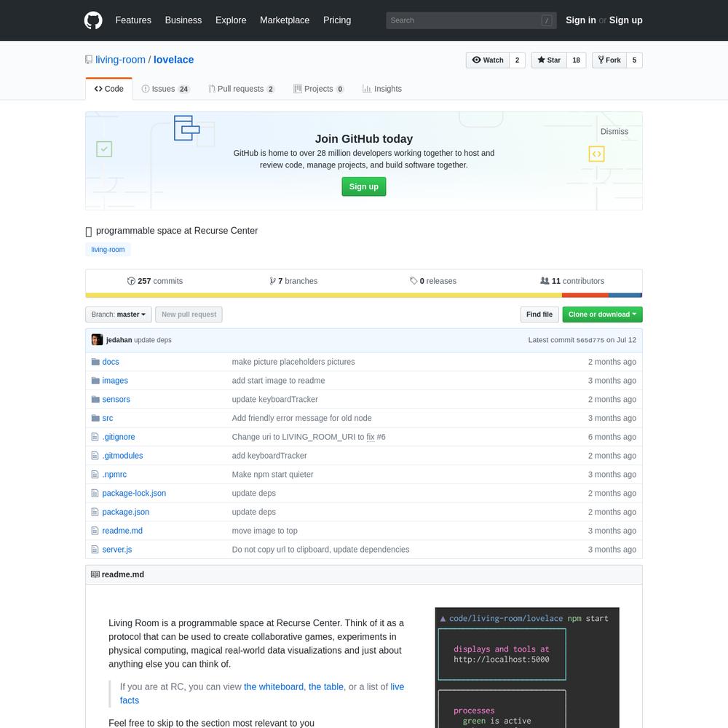Click the docs folder icon
Screen dimensions: 728x728
95,362
